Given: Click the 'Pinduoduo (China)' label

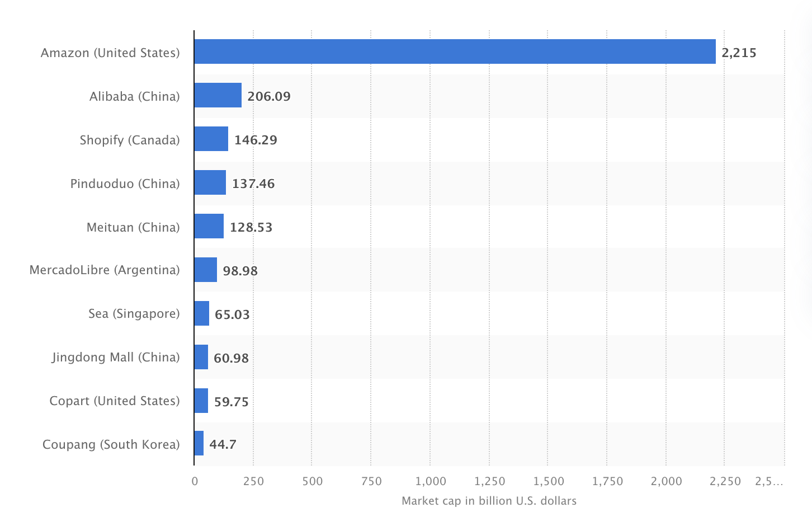Looking at the screenshot, I should click(x=125, y=184).
